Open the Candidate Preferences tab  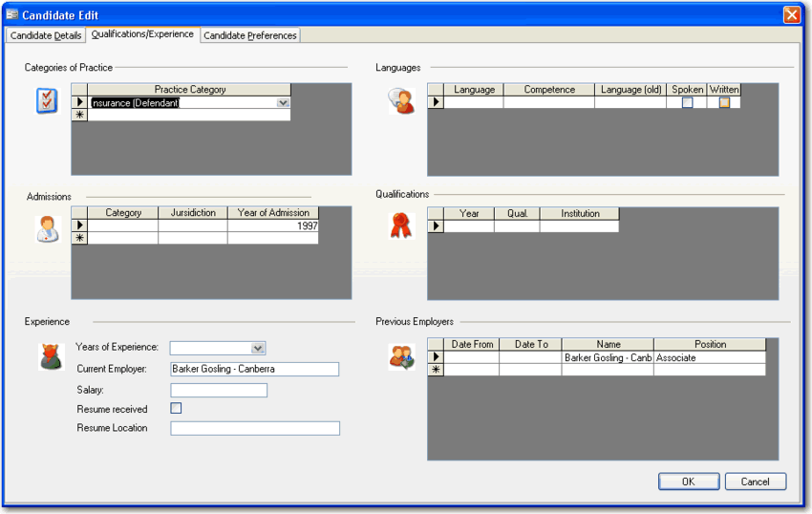click(x=250, y=35)
